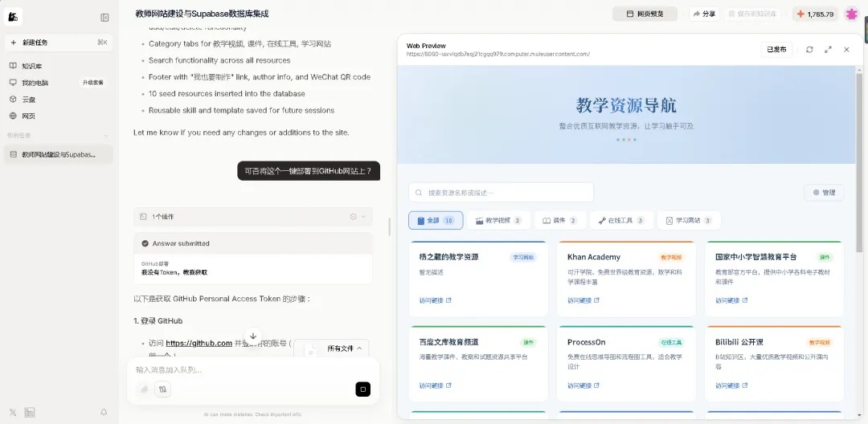Open 访问链接 on 杨之藏的教学资源 card
The height and width of the screenshot is (424, 868).
pyautogui.click(x=435, y=300)
